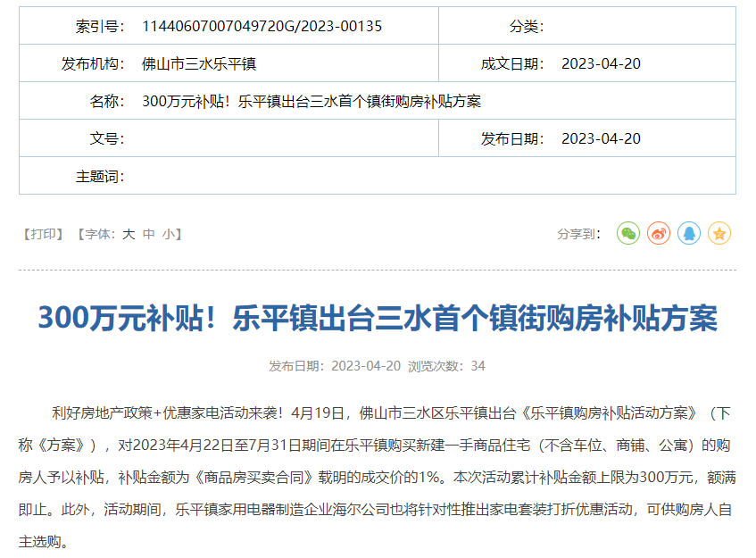Click the 浏览次数：34 view count
This screenshot has width=756, height=558.
pyautogui.click(x=446, y=366)
